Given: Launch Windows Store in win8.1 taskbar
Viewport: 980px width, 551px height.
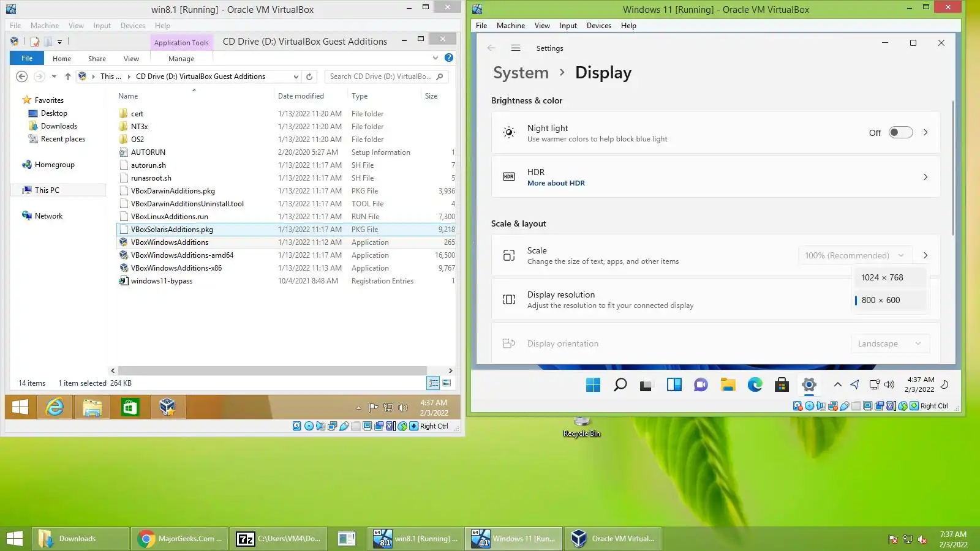Looking at the screenshot, I should pos(130,407).
